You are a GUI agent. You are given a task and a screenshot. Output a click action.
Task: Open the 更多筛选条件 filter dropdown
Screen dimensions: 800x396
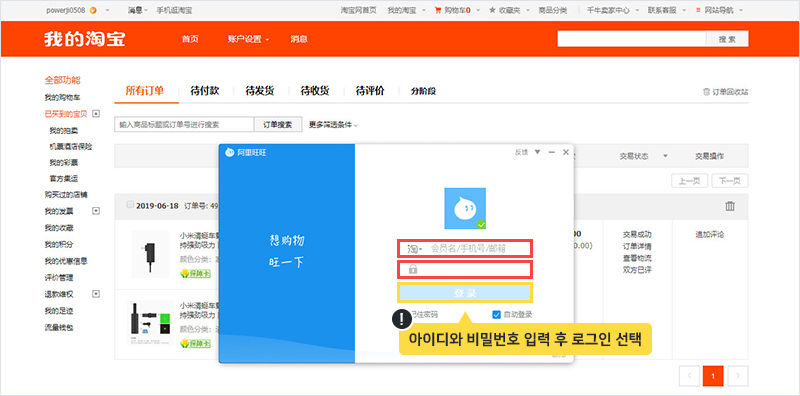pyautogui.click(x=333, y=125)
